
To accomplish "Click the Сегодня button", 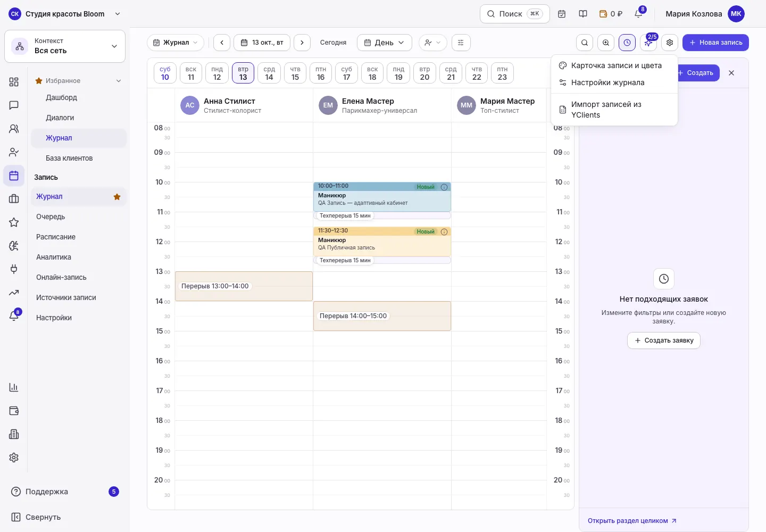I will [333, 43].
